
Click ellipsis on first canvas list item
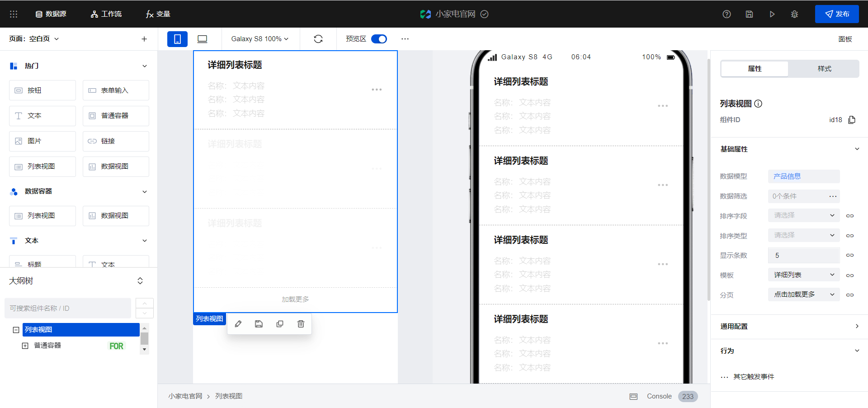coord(377,90)
